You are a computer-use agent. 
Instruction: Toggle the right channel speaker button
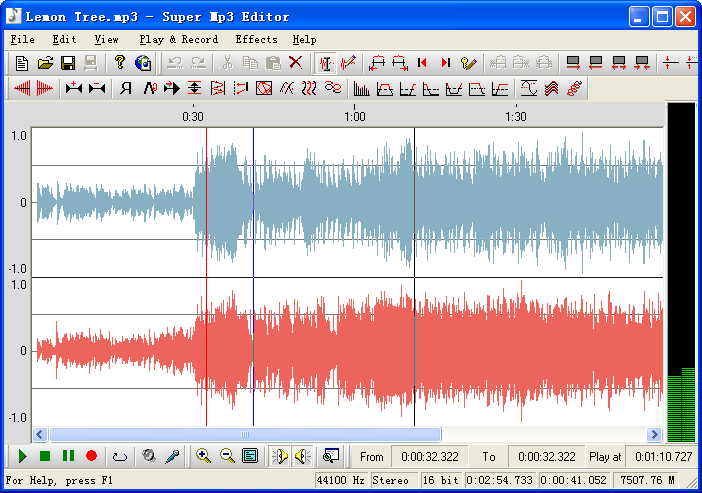(x=303, y=456)
